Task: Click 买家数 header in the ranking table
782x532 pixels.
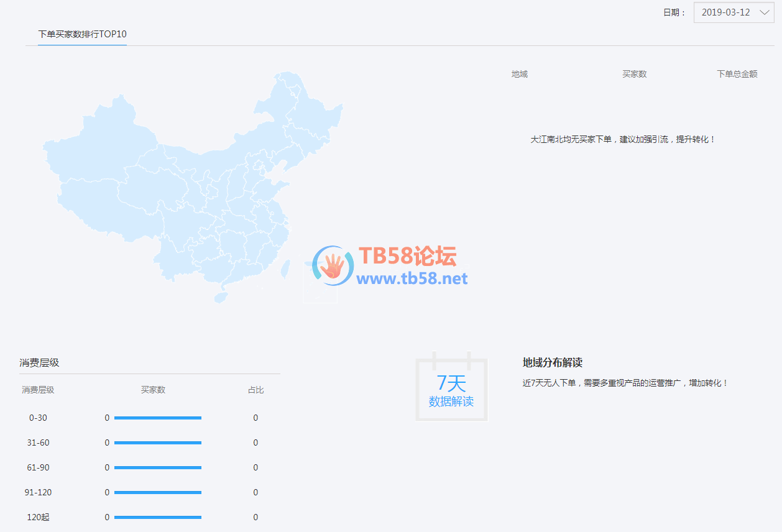Action: pos(634,74)
